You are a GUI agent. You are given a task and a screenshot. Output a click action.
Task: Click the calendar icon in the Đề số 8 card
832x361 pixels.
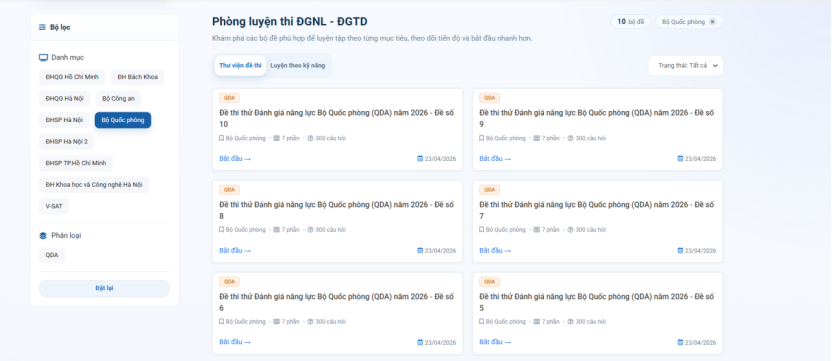tap(420, 250)
